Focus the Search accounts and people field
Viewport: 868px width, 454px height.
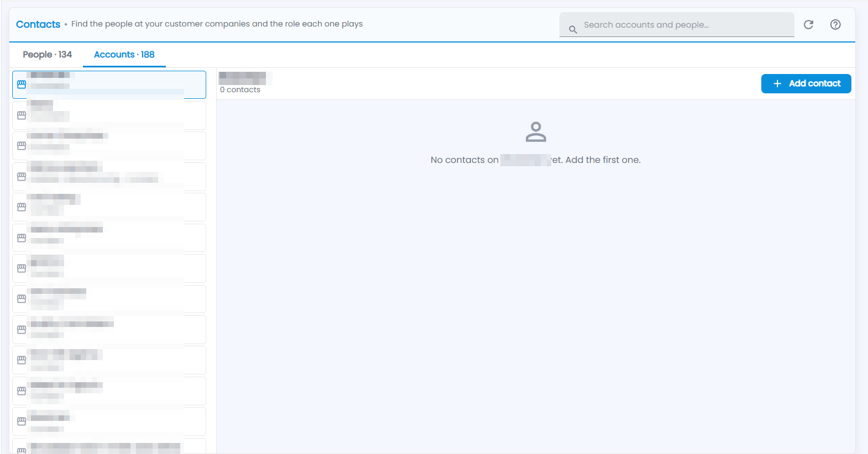(677, 25)
